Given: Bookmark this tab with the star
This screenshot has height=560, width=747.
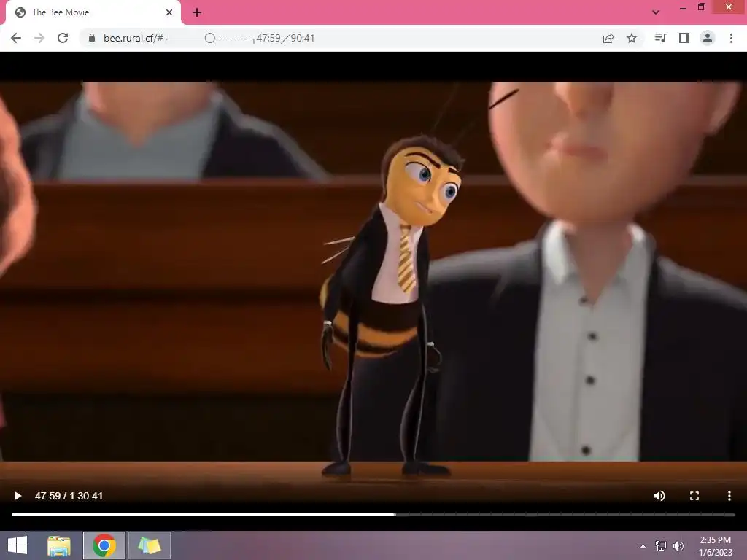Looking at the screenshot, I should pos(632,38).
